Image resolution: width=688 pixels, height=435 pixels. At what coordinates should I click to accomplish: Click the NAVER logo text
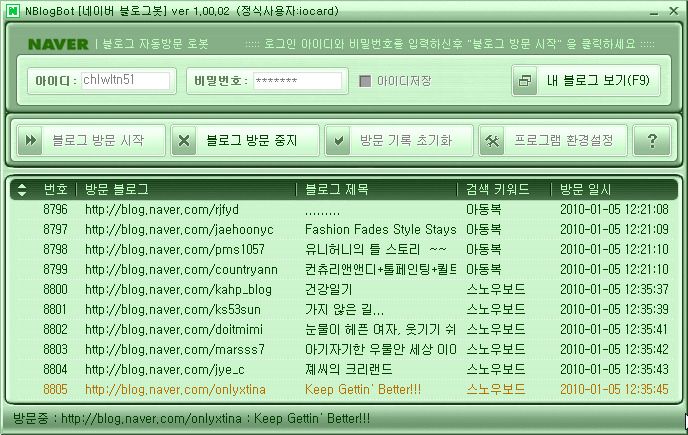pyautogui.click(x=58, y=44)
